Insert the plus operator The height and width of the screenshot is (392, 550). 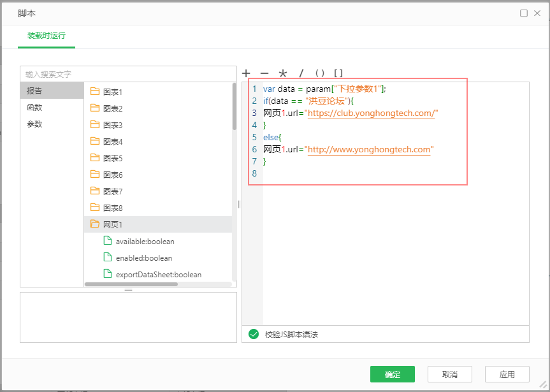246,73
